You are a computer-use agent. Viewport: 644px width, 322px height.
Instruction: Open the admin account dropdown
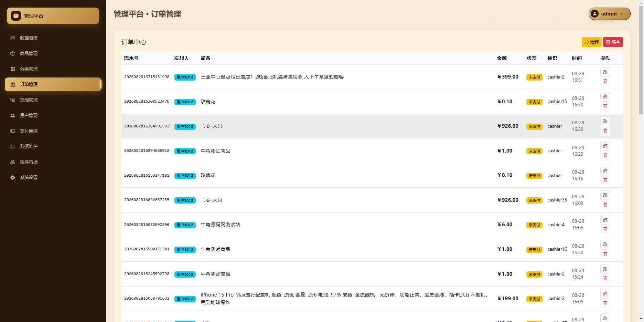[x=609, y=14]
